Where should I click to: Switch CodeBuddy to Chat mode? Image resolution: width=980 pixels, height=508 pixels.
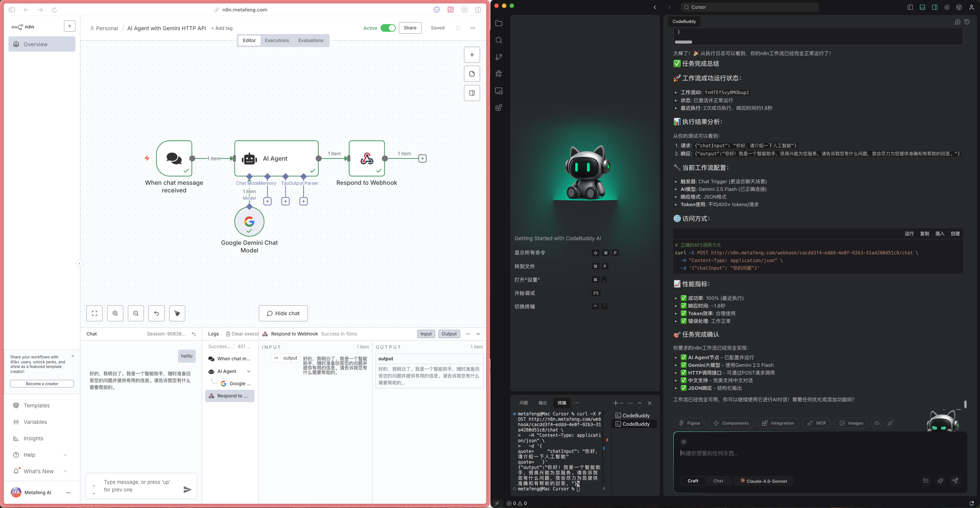718,481
